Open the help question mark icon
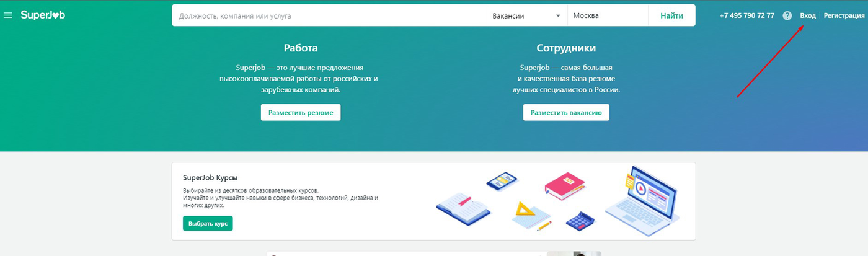The height and width of the screenshot is (256, 868). [x=787, y=15]
